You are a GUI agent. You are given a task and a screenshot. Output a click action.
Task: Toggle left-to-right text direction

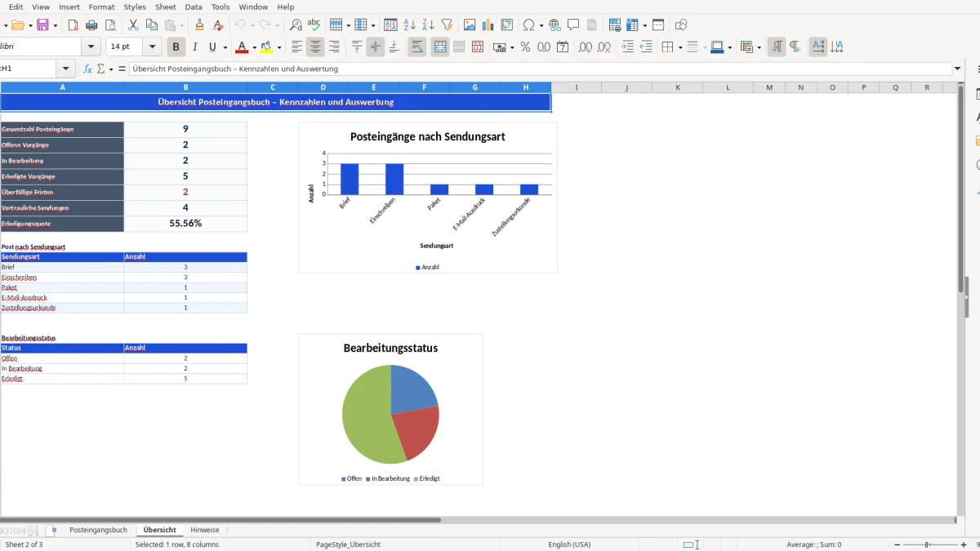[x=777, y=47]
